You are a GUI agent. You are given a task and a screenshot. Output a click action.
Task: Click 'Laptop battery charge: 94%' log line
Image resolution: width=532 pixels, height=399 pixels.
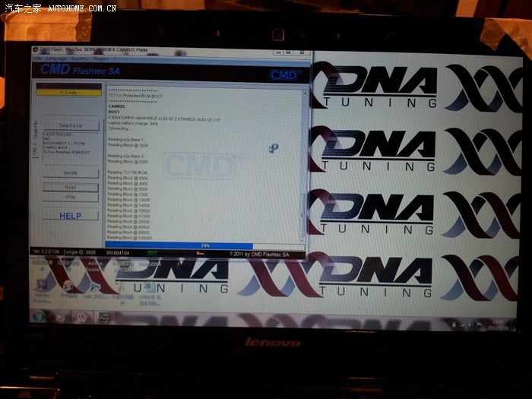[x=133, y=124]
